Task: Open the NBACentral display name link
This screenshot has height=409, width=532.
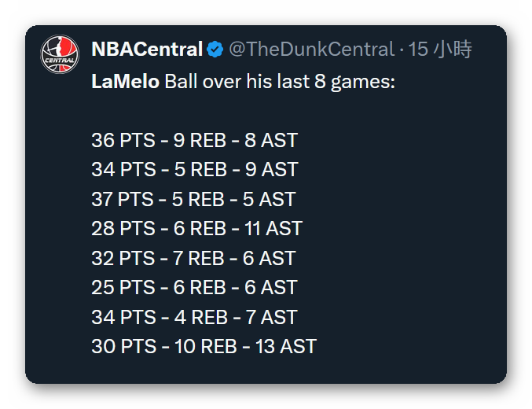Action: click(x=147, y=50)
